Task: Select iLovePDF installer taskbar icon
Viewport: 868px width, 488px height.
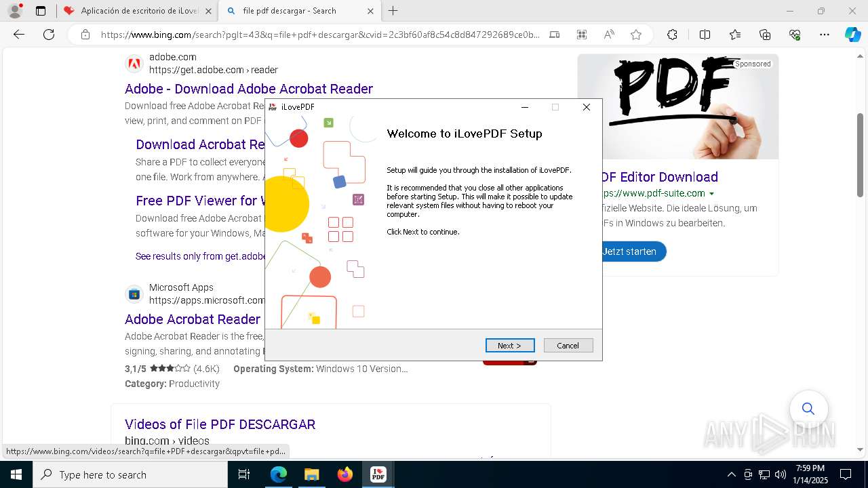Action: point(378,474)
